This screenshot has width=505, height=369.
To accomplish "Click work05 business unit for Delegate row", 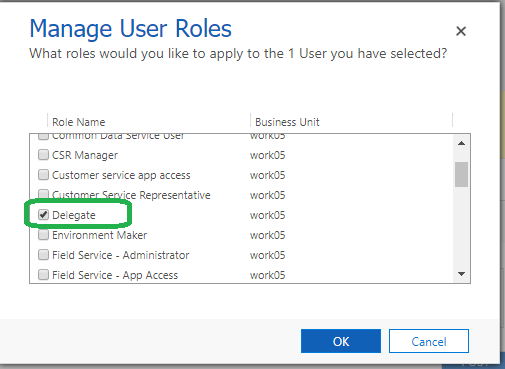I will coord(268,215).
